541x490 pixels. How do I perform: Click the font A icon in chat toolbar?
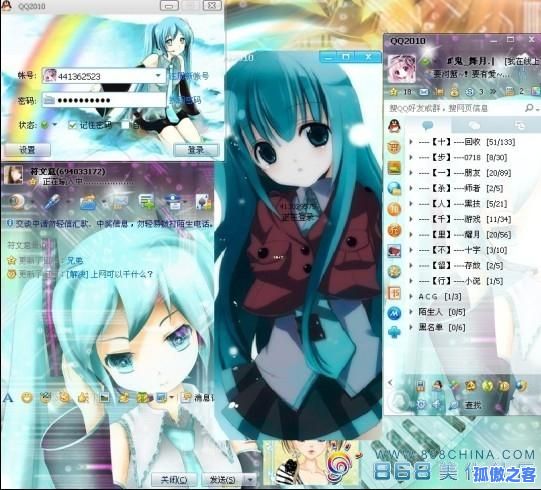[8, 398]
